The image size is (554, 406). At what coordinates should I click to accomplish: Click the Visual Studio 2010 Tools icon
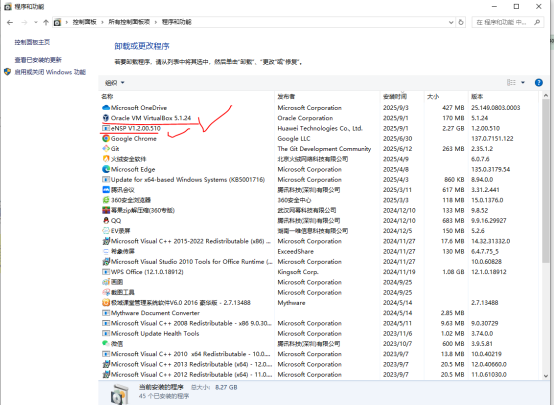coord(106,261)
